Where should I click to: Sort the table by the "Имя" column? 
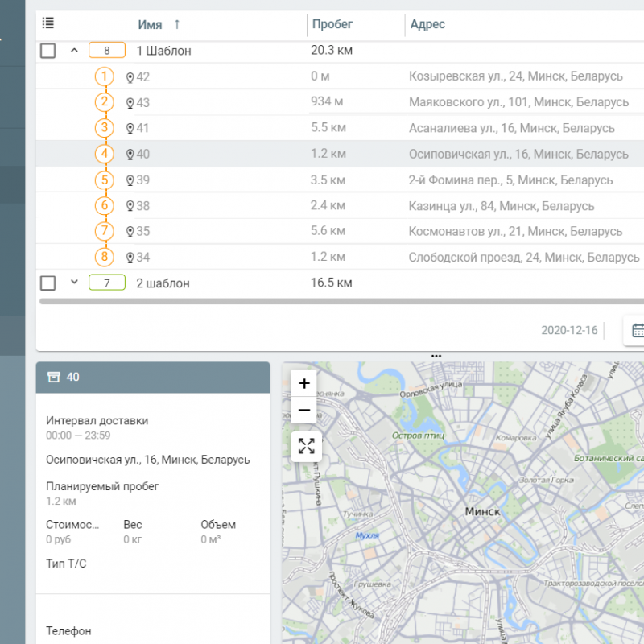point(151,24)
